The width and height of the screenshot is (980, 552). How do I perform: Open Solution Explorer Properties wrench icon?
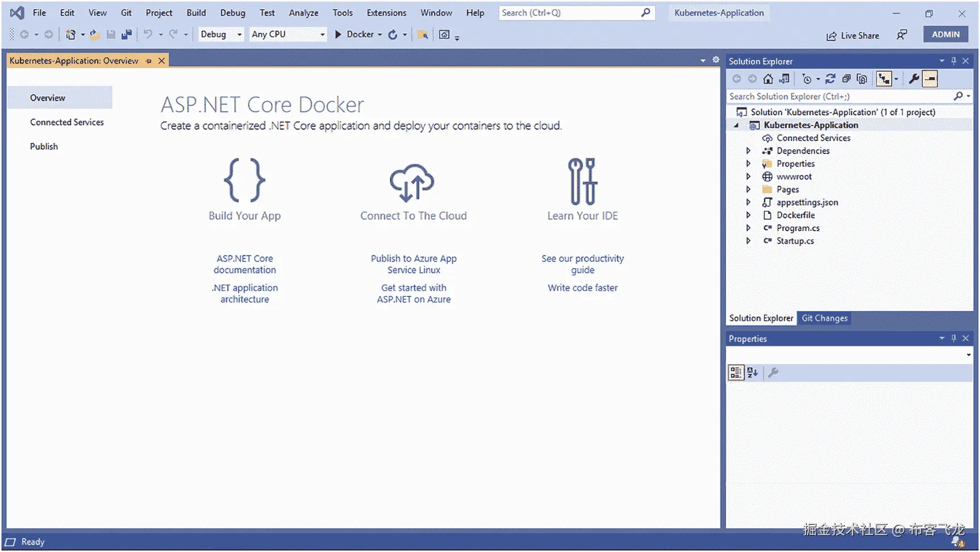pos(914,79)
